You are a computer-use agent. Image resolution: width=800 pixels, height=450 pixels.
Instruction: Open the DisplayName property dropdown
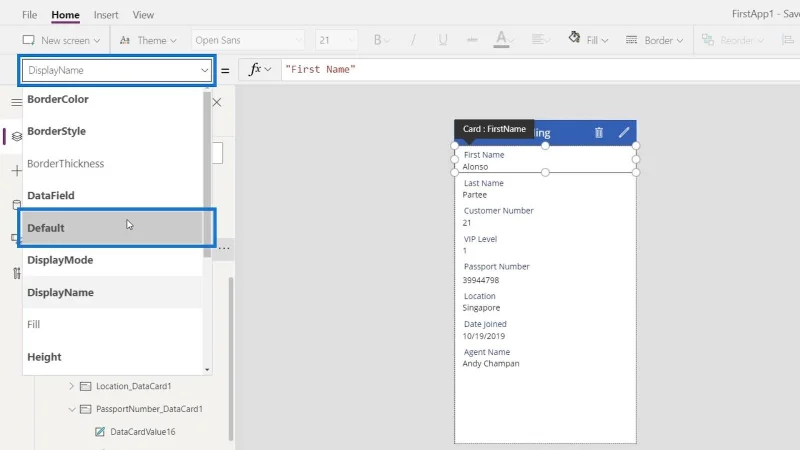tap(117, 70)
